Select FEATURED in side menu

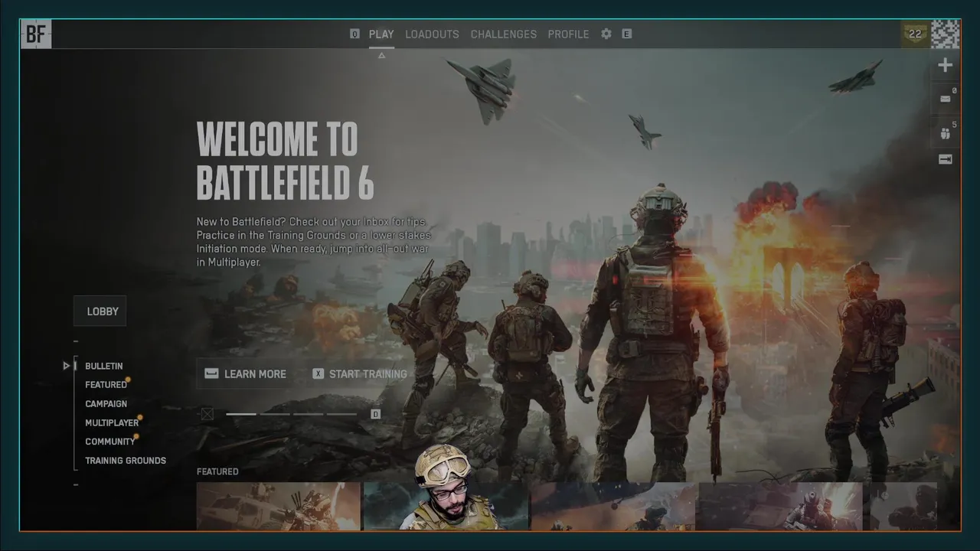pyautogui.click(x=106, y=385)
